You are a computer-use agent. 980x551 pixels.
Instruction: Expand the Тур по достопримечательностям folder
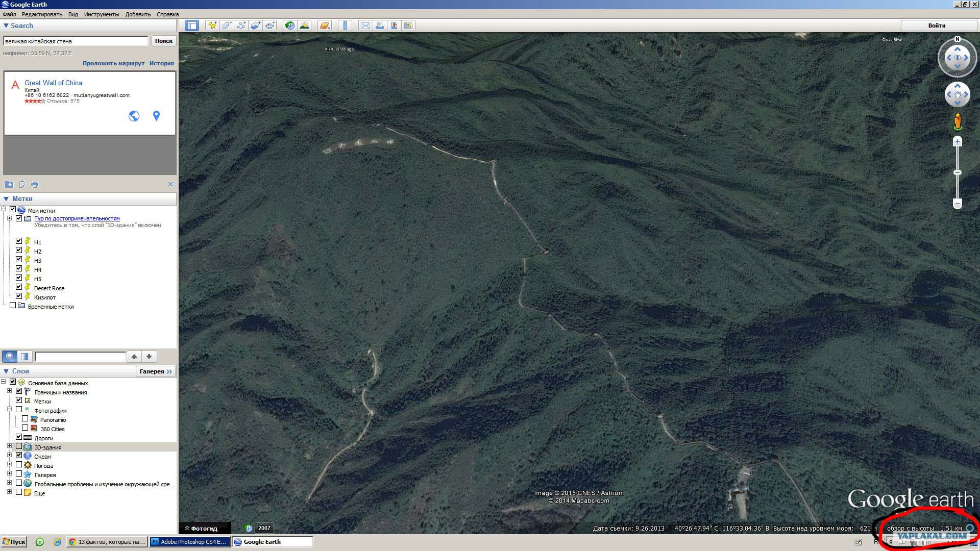[x=10, y=218]
